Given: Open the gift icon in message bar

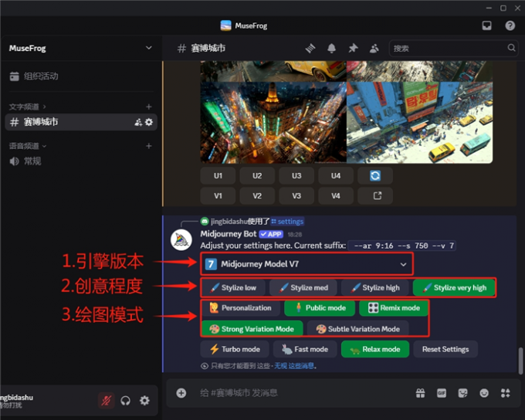Looking at the screenshot, I should point(420,393).
